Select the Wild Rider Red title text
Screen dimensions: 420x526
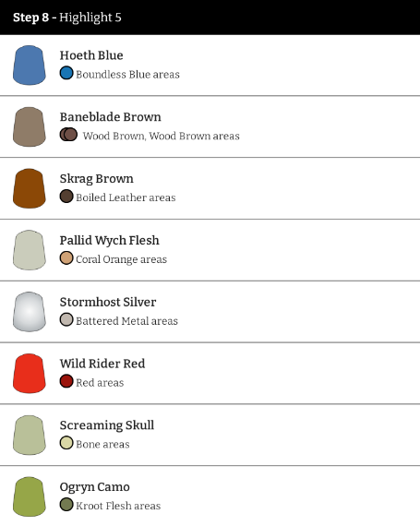[102, 364]
